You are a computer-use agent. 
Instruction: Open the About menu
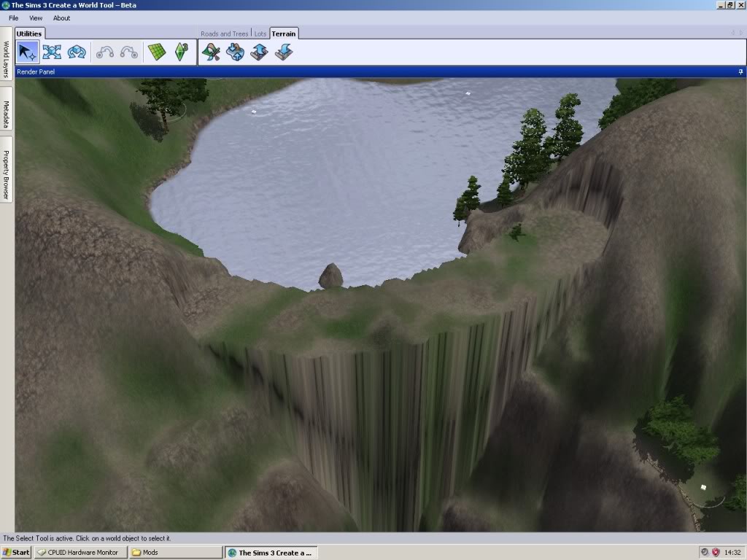61,18
